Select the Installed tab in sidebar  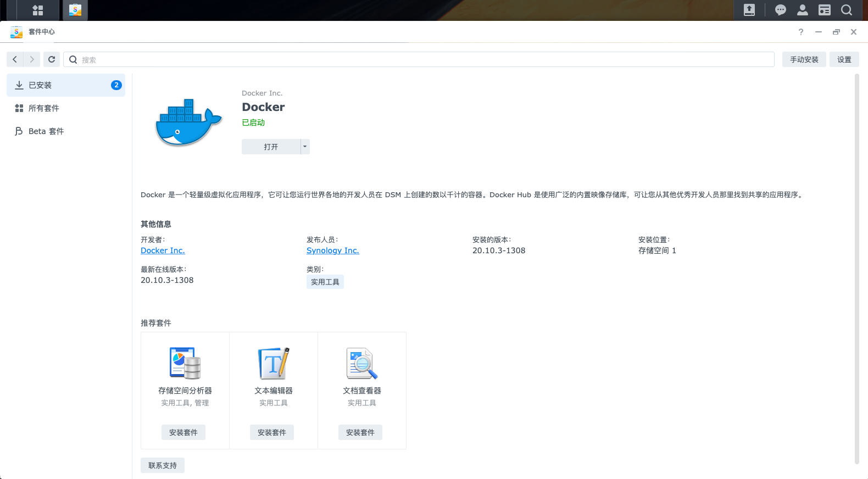[x=66, y=85]
